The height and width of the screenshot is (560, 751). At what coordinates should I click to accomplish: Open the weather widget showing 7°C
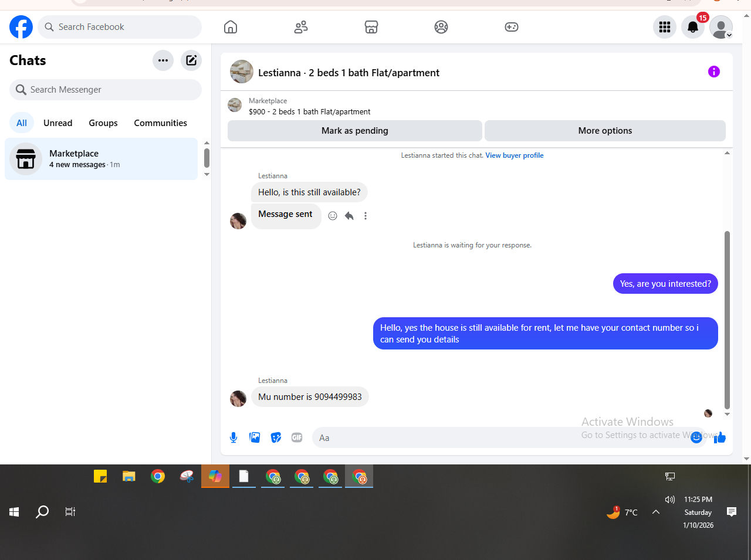tap(622, 512)
